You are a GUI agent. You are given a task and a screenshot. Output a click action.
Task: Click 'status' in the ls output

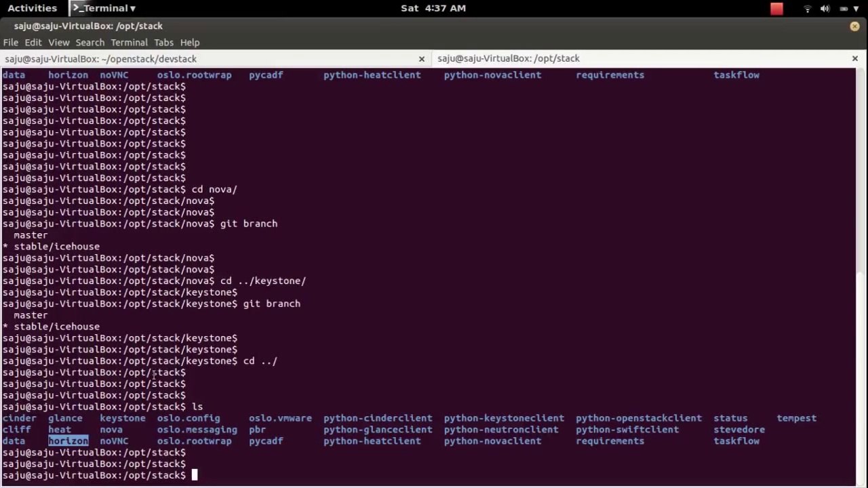point(730,418)
